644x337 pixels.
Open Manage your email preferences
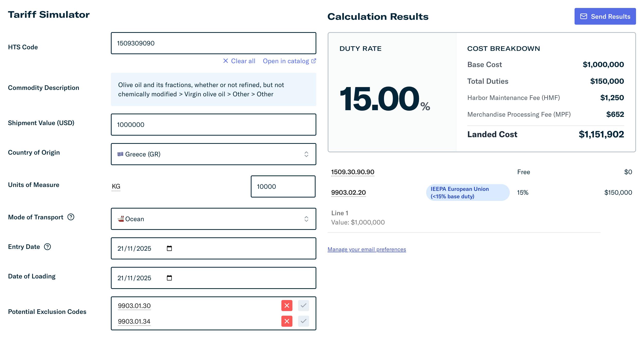tap(366, 249)
